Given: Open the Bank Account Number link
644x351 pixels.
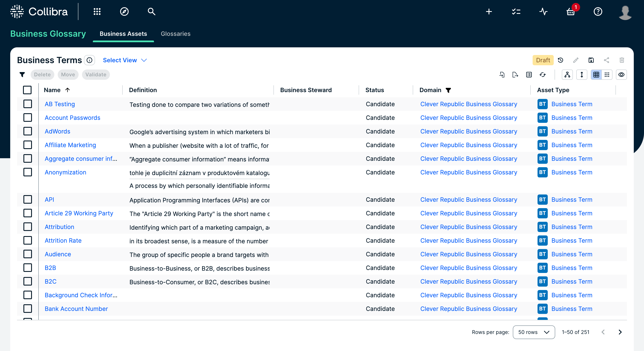Looking at the screenshot, I should 76,309.
